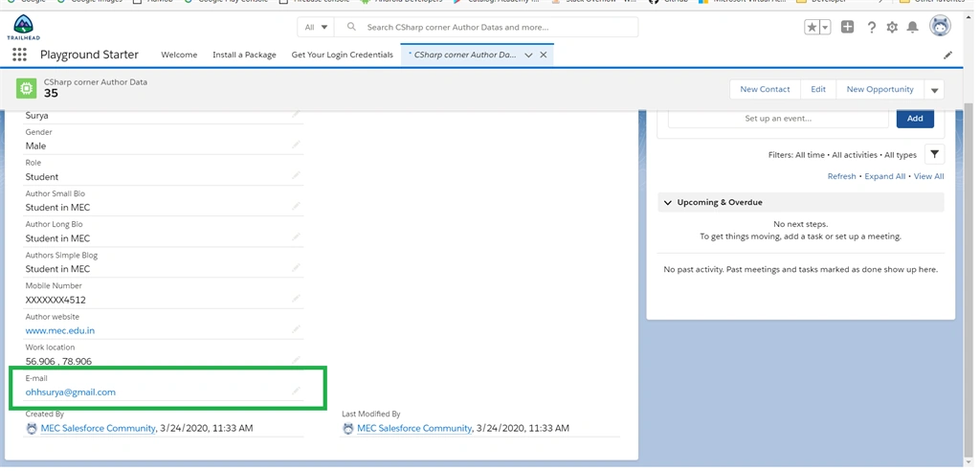Switch to the Welcome tab

pyautogui.click(x=179, y=55)
